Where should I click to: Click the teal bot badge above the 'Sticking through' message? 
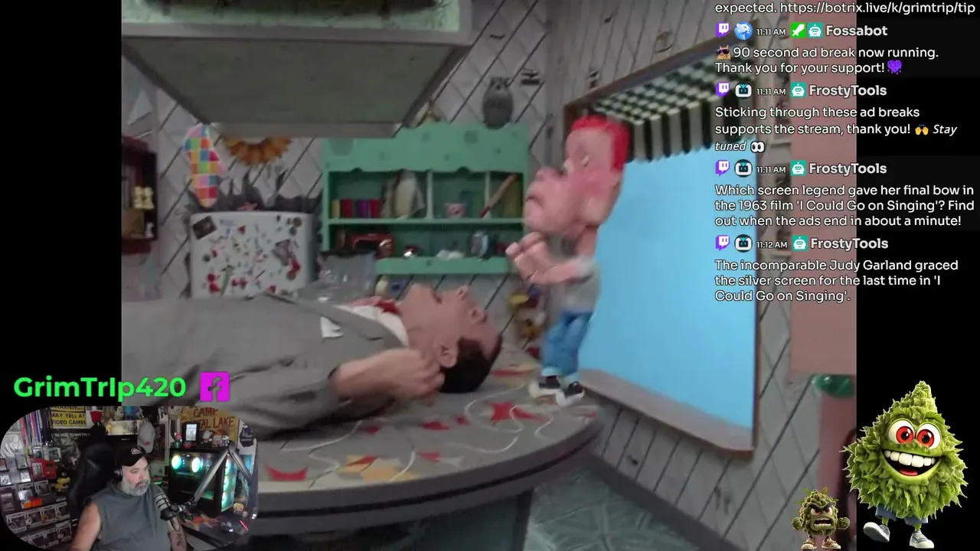click(798, 90)
